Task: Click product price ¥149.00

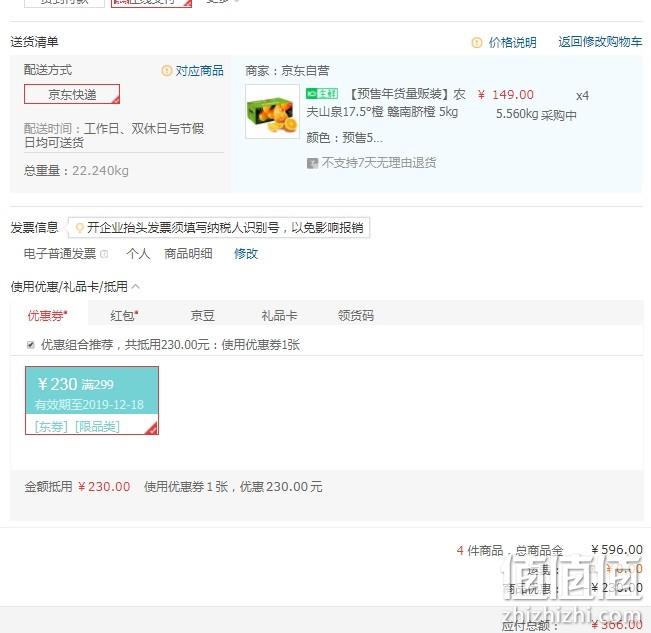Action: pyautogui.click(x=505, y=95)
